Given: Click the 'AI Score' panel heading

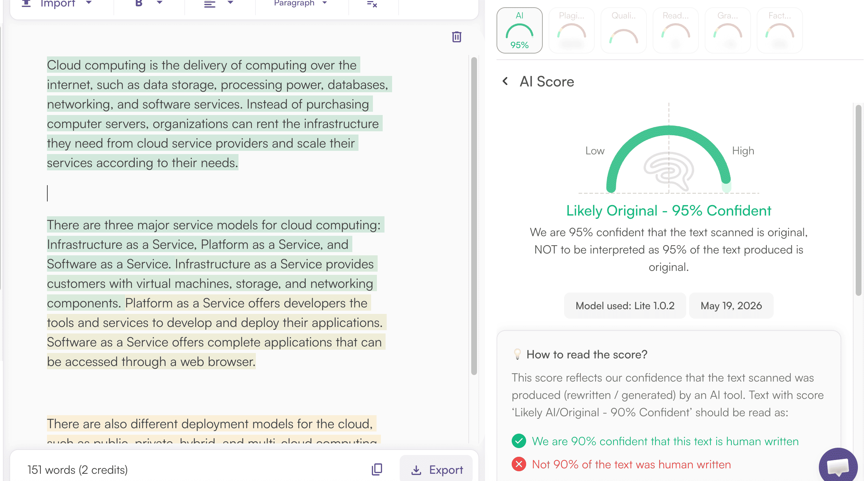Looking at the screenshot, I should (x=547, y=81).
